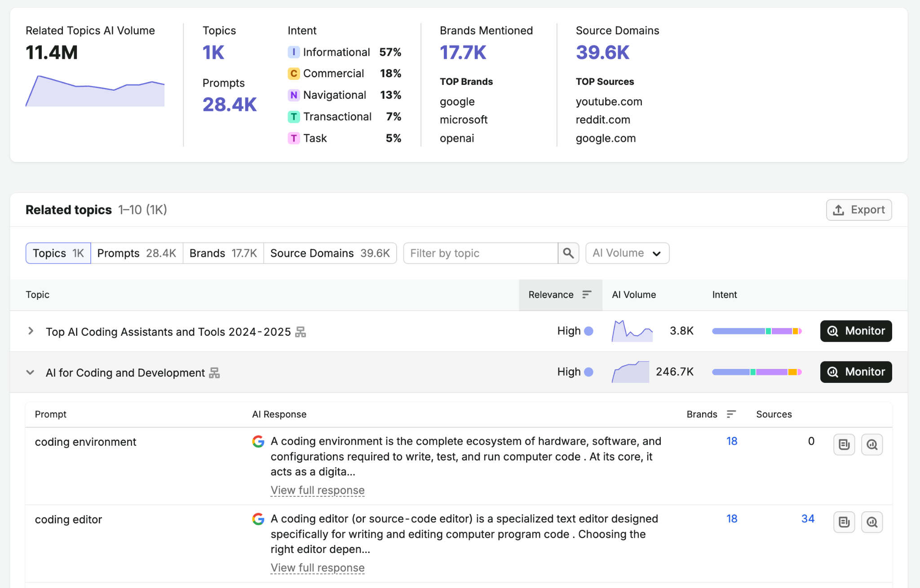Image resolution: width=920 pixels, height=588 pixels.
Task: Click the coding environment prompt text
Action: coord(85,442)
